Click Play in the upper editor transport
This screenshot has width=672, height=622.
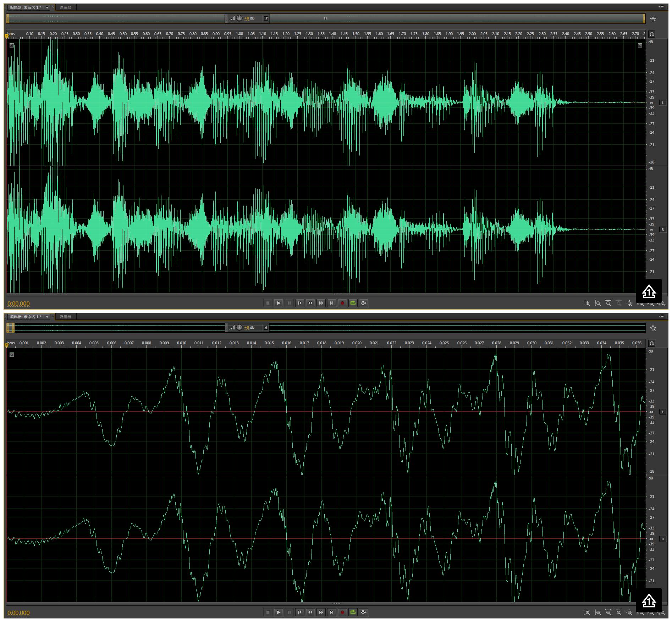[279, 303]
